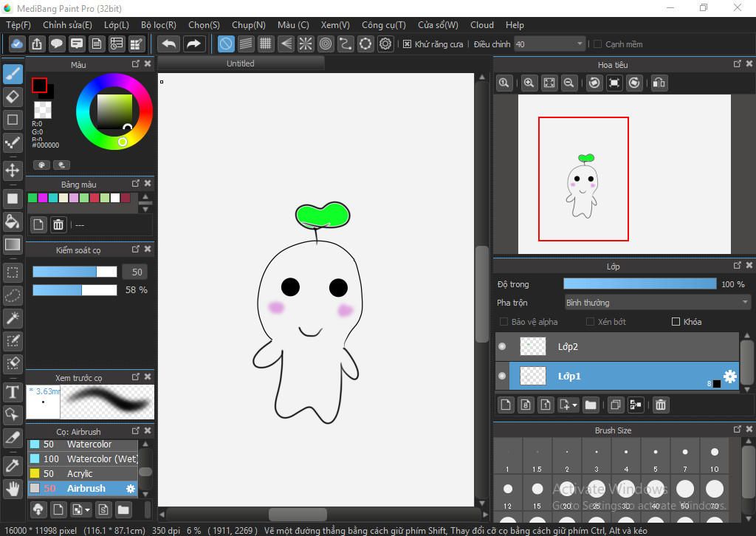Open Airbrush brush settings gear
The width and height of the screenshot is (756, 536).
(x=130, y=489)
